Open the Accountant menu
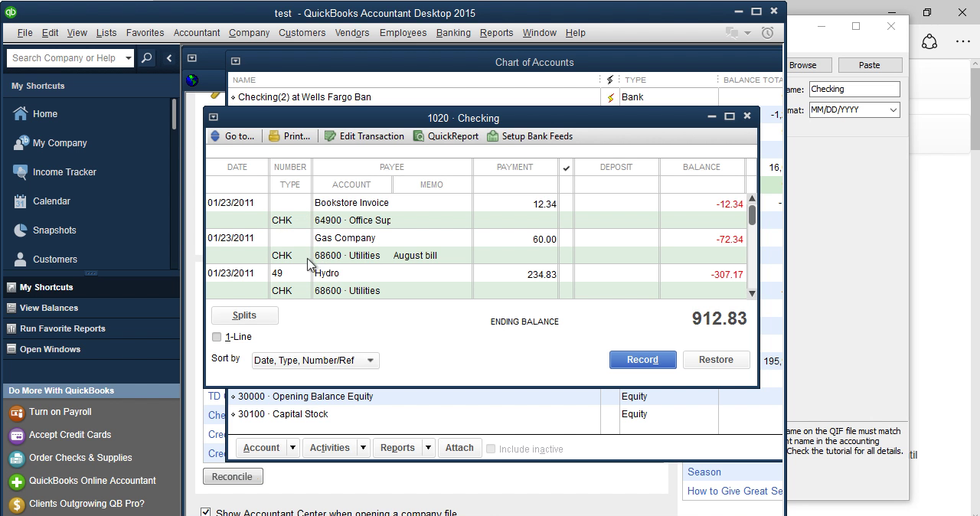980x516 pixels. pos(197,33)
